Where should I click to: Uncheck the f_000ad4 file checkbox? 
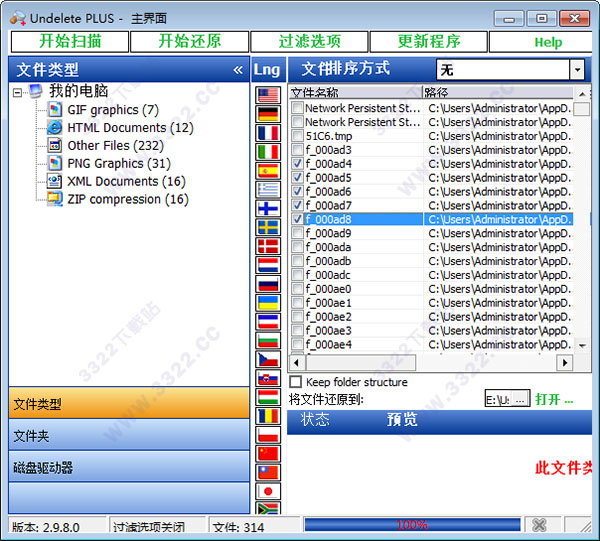coord(297,163)
